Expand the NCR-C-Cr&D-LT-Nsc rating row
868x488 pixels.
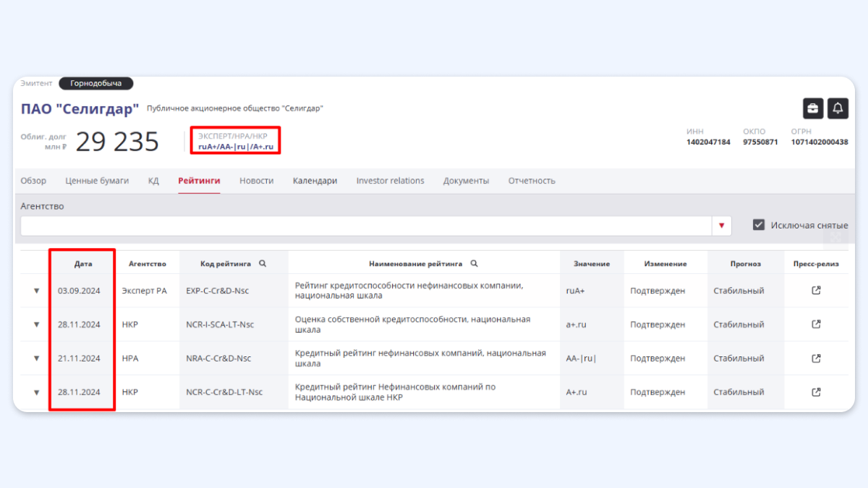coord(36,392)
